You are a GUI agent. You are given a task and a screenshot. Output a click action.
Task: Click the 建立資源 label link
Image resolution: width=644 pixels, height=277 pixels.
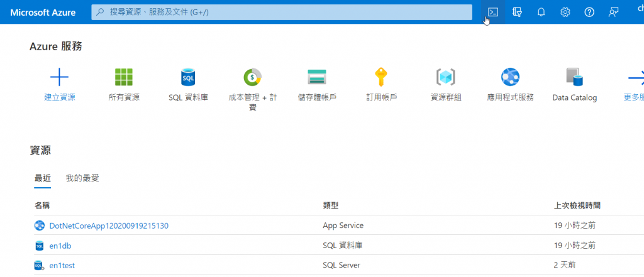click(60, 97)
